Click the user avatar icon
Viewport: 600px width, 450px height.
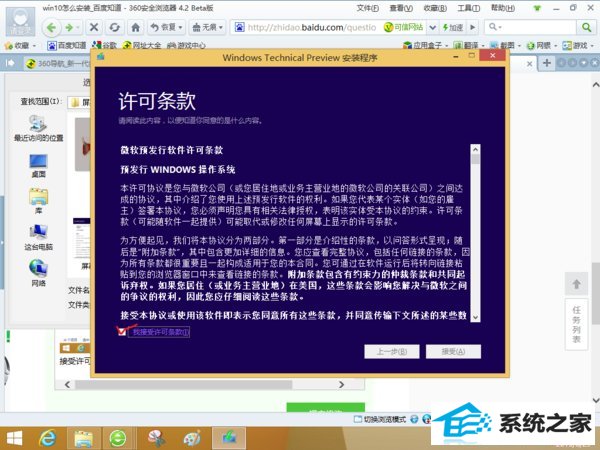(20, 21)
